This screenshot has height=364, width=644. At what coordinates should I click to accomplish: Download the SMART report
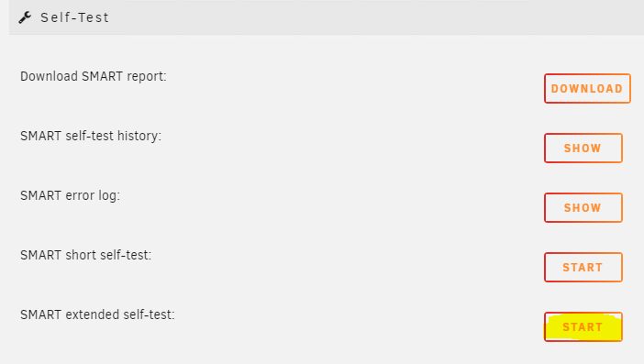pos(587,88)
